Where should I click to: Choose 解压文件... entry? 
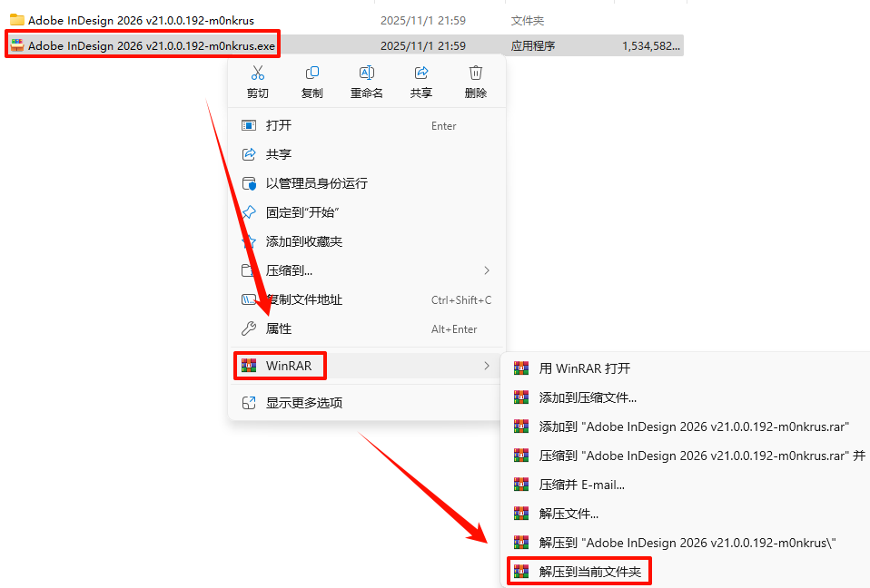[x=687, y=514]
